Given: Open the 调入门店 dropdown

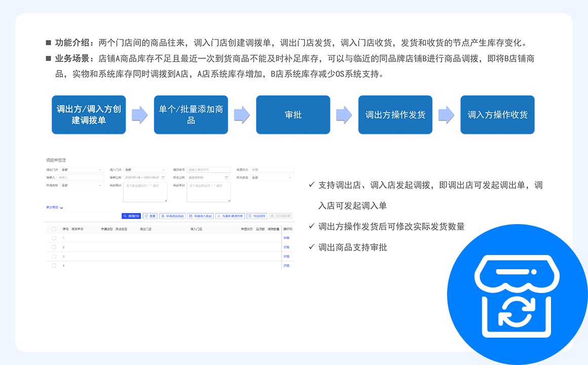Looking at the screenshot, I should pyautogui.click(x=144, y=169).
